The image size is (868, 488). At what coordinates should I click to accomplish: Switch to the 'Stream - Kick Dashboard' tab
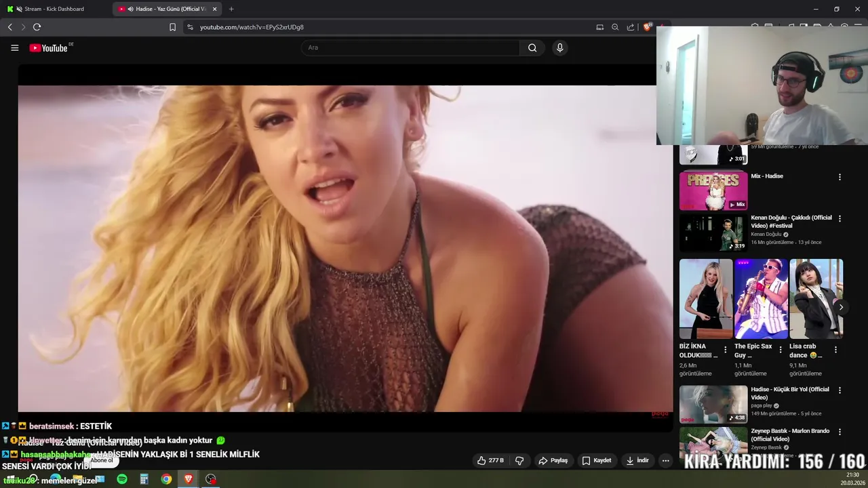tap(54, 9)
